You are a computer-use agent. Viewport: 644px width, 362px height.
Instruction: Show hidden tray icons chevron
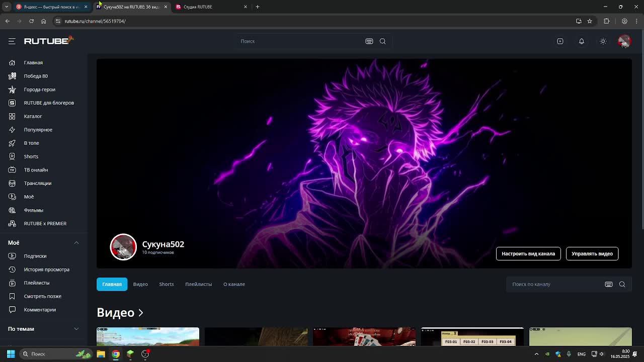click(536, 354)
